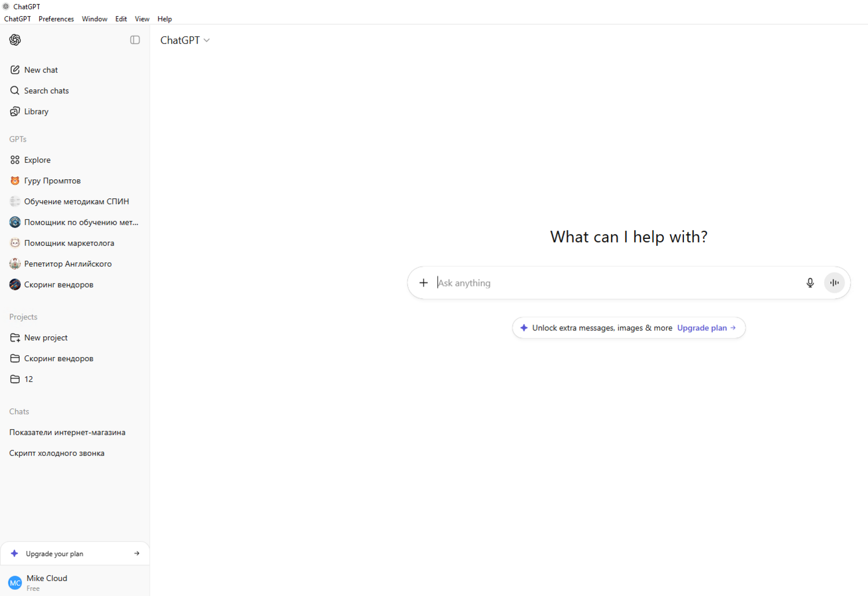Click the OpenAI logo in the sidebar

tap(14, 39)
